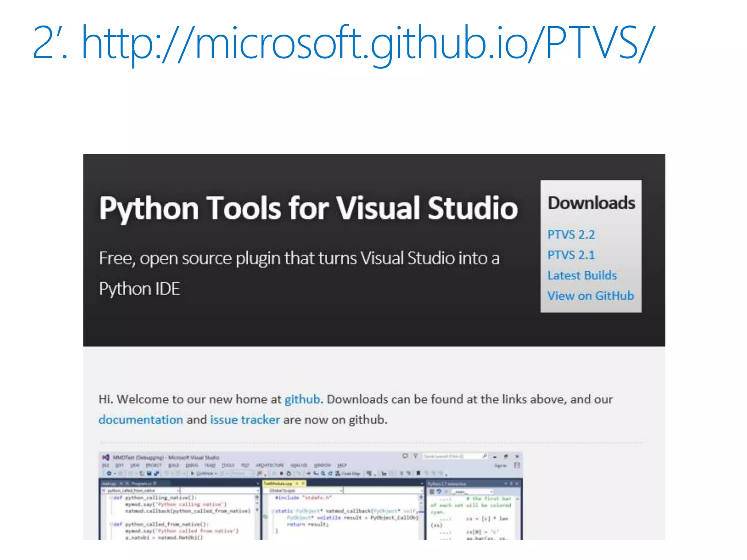The height and width of the screenshot is (560, 747).
Task: Select the highlighted cpp editor tab
Action: (x=278, y=483)
